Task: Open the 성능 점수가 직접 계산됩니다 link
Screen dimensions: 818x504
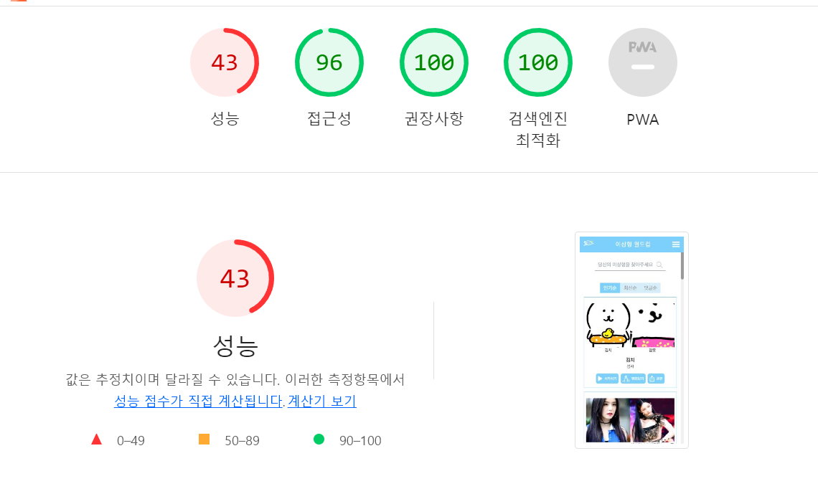Action: pos(198,401)
